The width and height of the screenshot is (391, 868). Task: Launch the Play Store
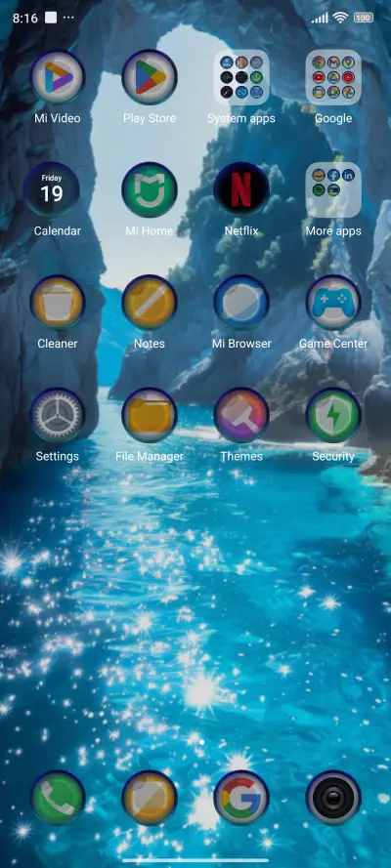(x=149, y=77)
